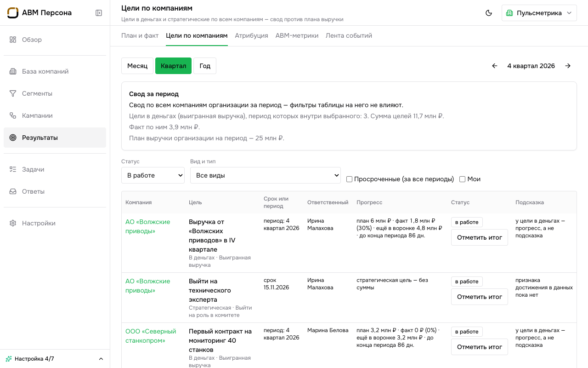
Task: Switch to the Атрибуция tab
Action: (x=252, y=35)
